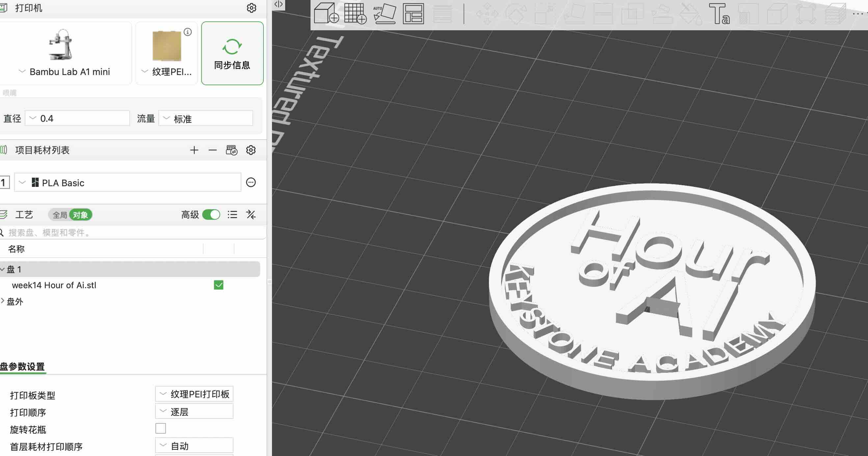Screen dimensions: 868x456
Task: Click the search plates, models and parts field
Action: pyautogui.click(x=133, y=232)
